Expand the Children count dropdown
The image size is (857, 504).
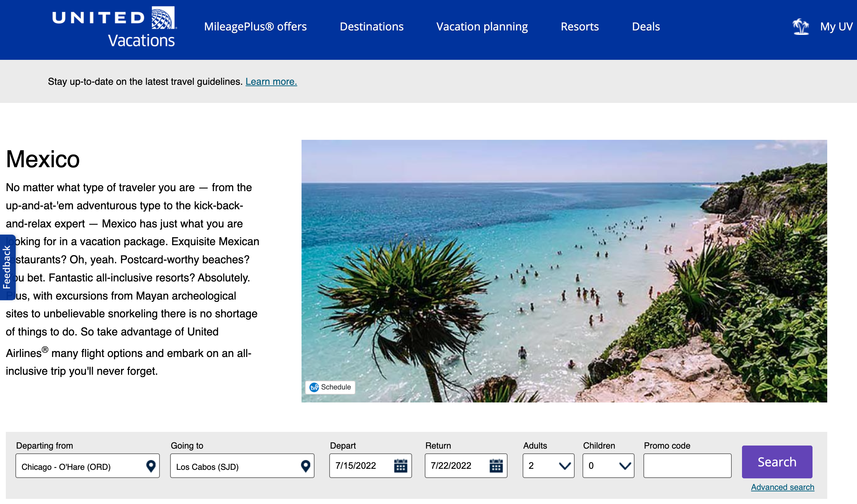point(608,466)
